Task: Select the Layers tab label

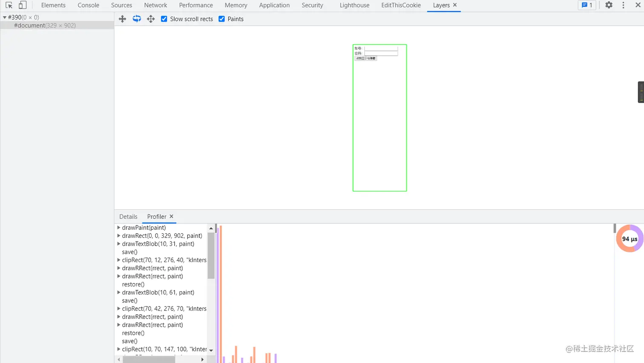Action: point(441,5)
